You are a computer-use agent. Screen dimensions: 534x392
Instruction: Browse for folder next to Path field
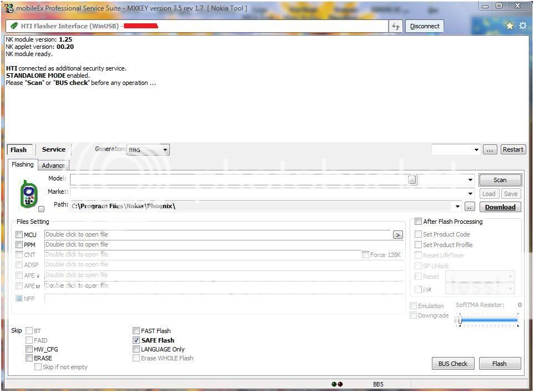click(469, 207)
